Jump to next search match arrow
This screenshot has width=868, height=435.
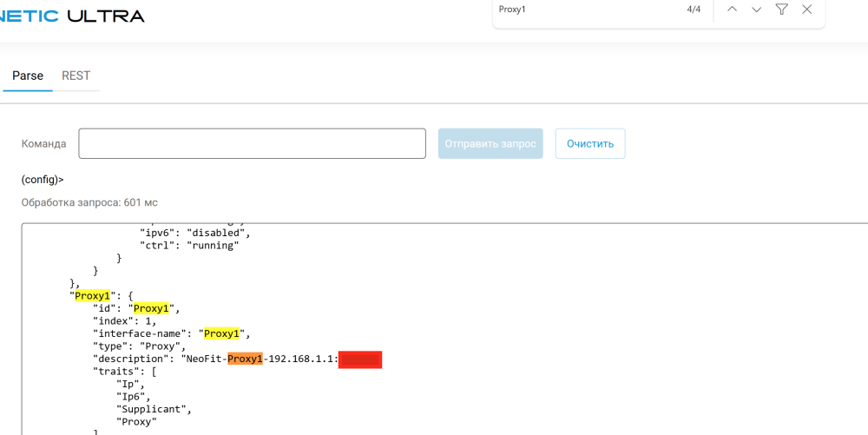tap(756, 10)
